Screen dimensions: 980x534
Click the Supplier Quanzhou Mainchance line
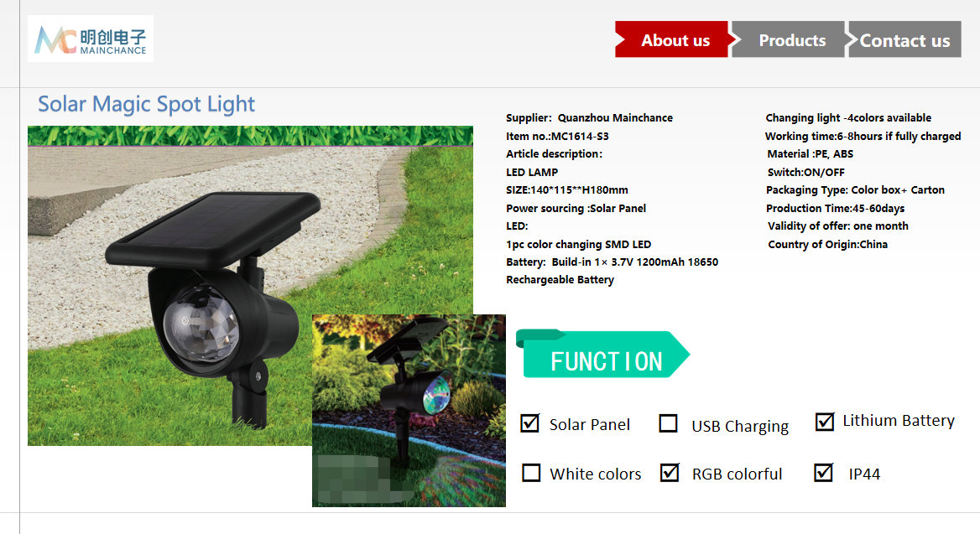tap(589, 118)
